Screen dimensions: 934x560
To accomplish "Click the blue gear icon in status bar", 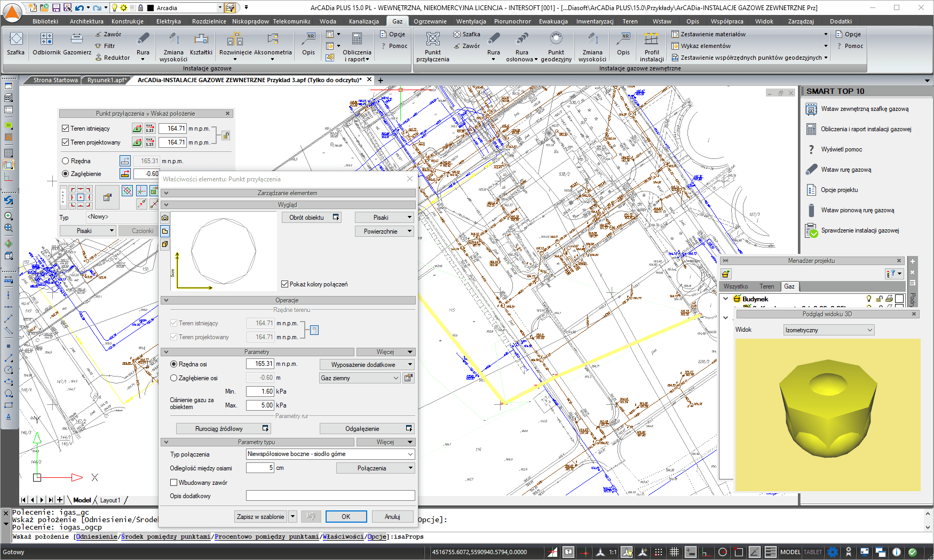I will (x=833, y=552).
